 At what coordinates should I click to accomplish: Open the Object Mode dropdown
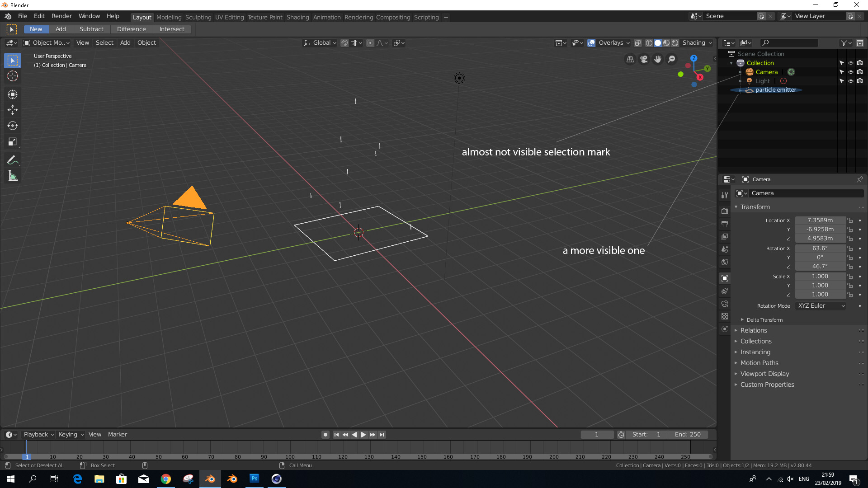47,43
